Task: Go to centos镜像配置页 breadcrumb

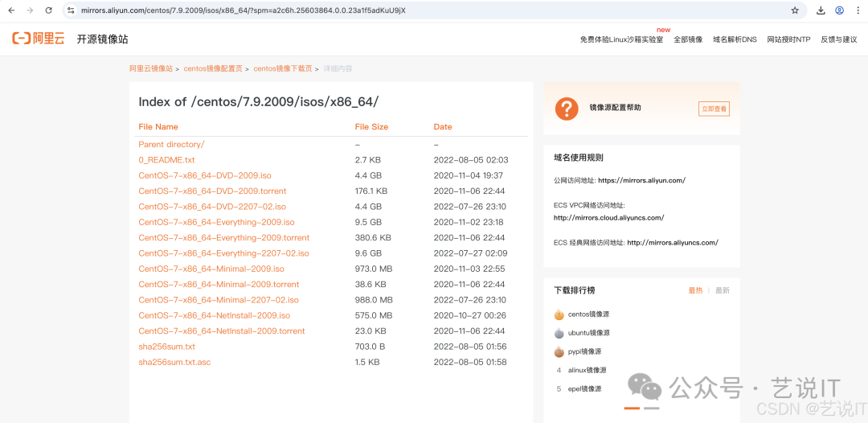Action: (x=213, y=69)
